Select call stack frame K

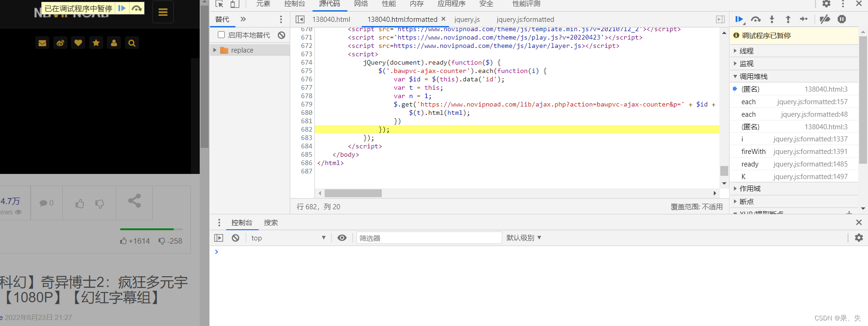pyautogui.click(x=794, y=177)
